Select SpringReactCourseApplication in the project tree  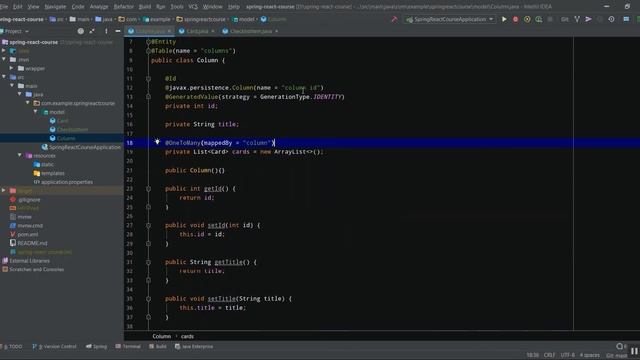click(x=85, y=147)
